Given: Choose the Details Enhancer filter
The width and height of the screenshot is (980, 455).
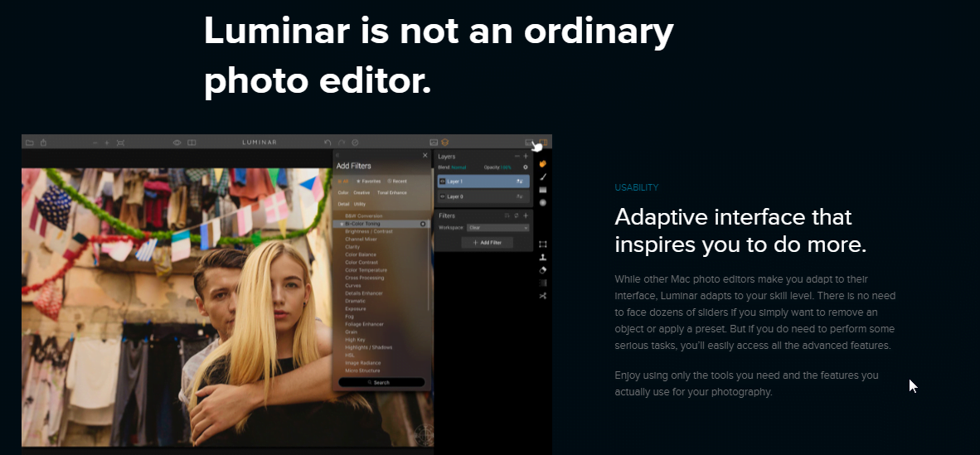Looking at the screenshot, I should click(364, 293).
